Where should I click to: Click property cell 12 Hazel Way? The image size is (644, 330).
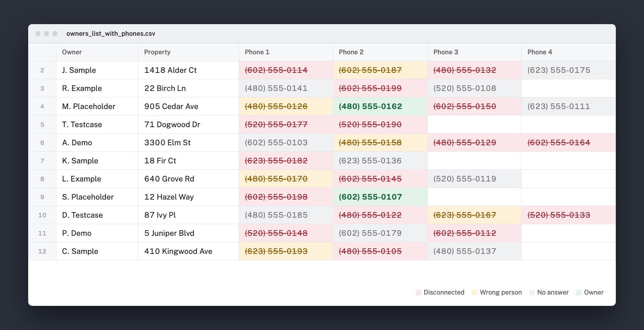click(188, 197)
